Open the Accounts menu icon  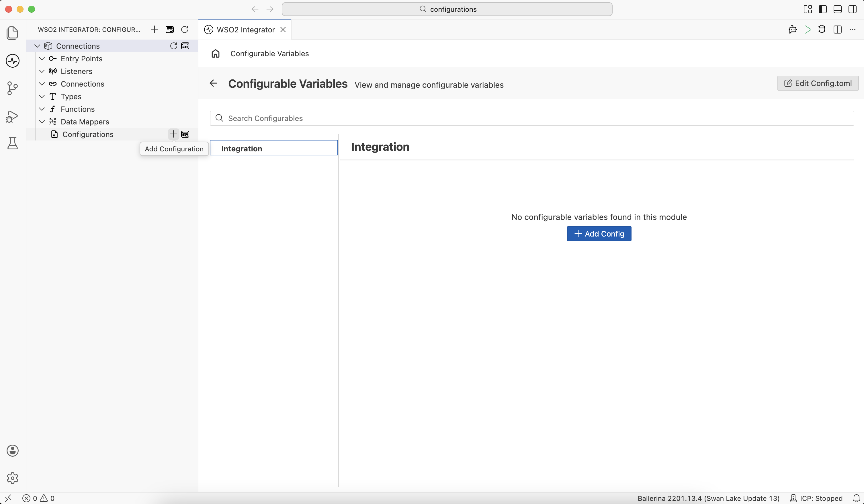13,451
